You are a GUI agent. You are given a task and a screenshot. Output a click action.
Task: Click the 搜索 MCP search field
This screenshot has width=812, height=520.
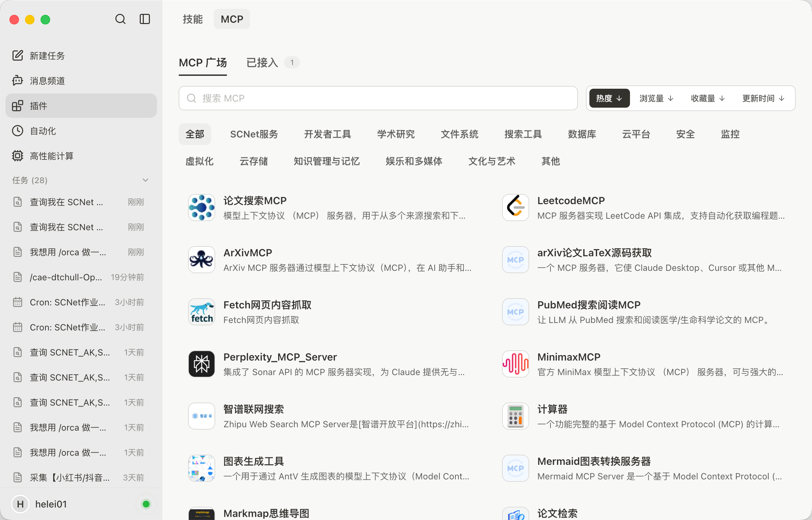coord(378,98)
